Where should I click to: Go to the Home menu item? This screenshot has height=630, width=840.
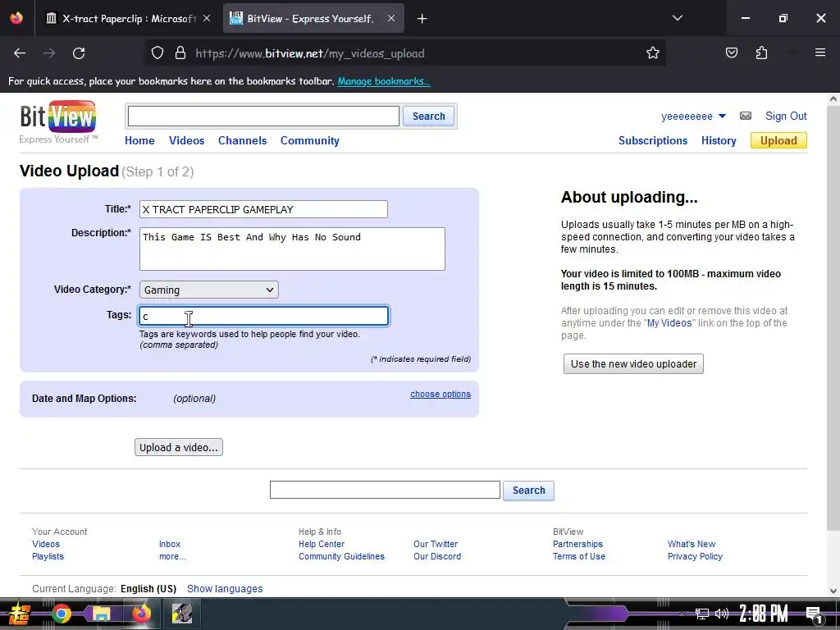tap(139, 140)
